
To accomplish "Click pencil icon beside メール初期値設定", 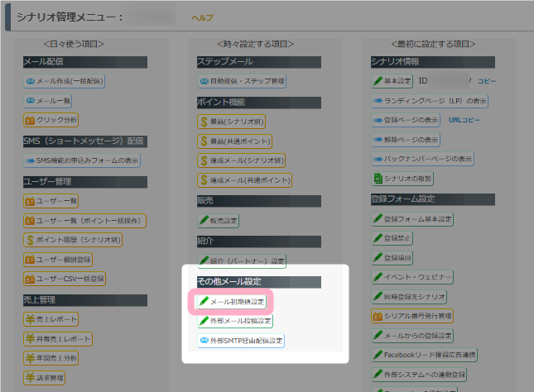I will coord(203,302).
